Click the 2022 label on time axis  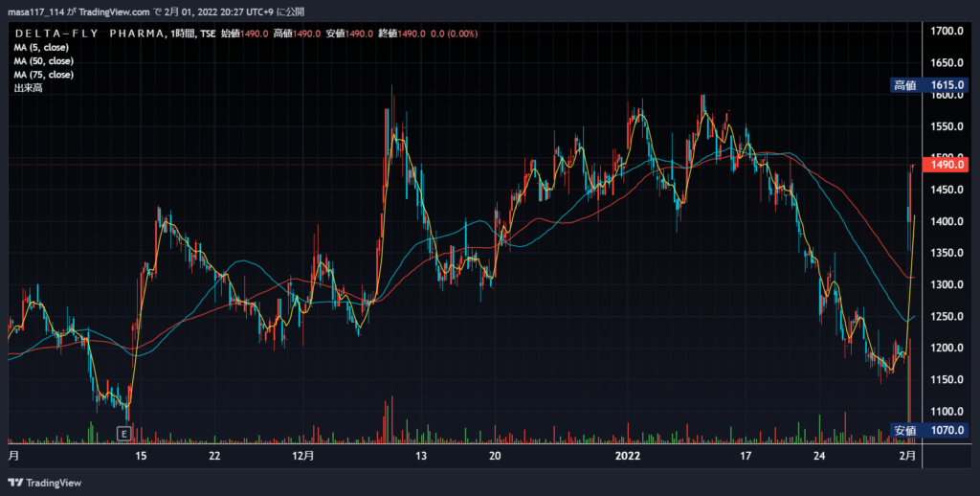point(628,456)
